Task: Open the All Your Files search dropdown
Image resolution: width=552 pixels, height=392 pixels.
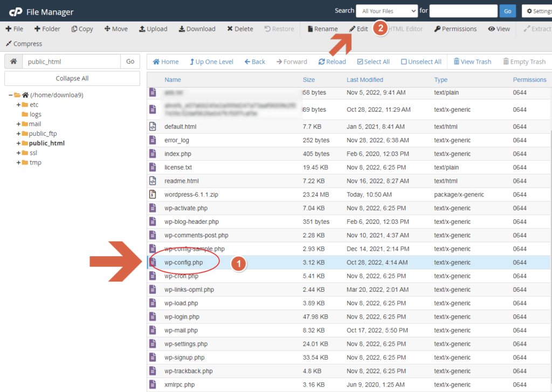Action: (x=387, y=11)
